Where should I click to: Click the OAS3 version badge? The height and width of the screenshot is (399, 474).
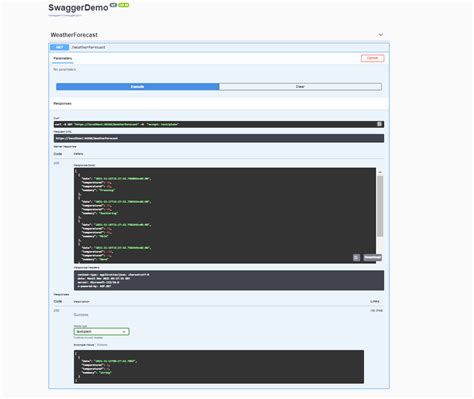click(x=124, y=5)
